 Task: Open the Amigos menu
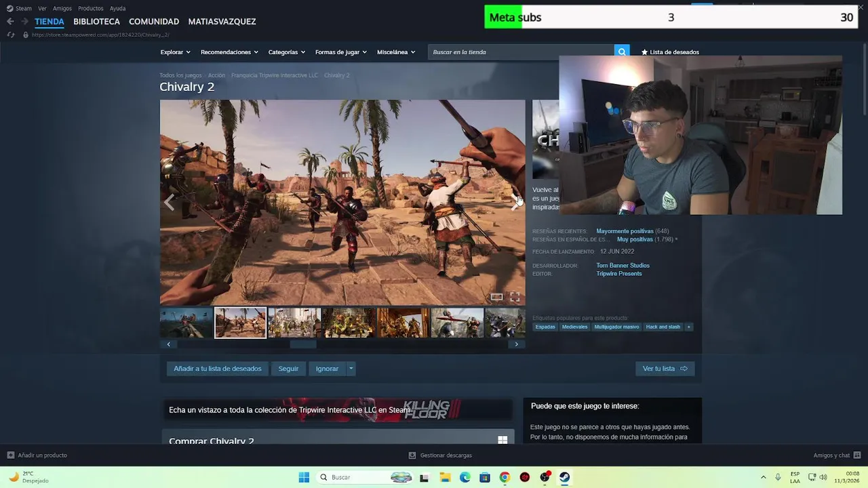click(62, 8)
